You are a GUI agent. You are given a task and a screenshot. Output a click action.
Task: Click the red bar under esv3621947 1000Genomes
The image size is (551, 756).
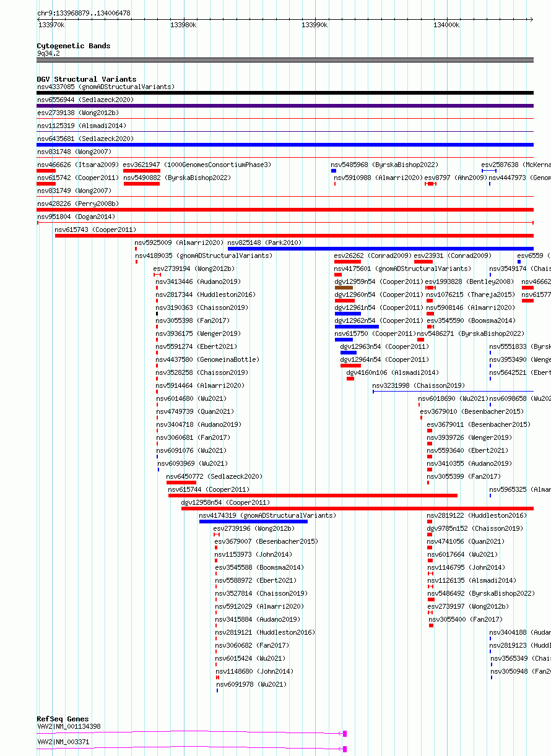click(142, 171)
